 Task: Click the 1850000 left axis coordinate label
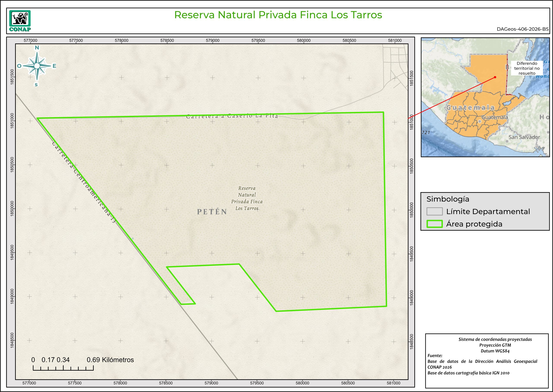tap(12, 209)
